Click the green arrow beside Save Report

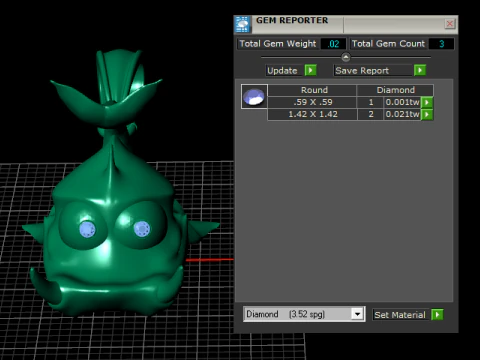[x=420, y=70]
